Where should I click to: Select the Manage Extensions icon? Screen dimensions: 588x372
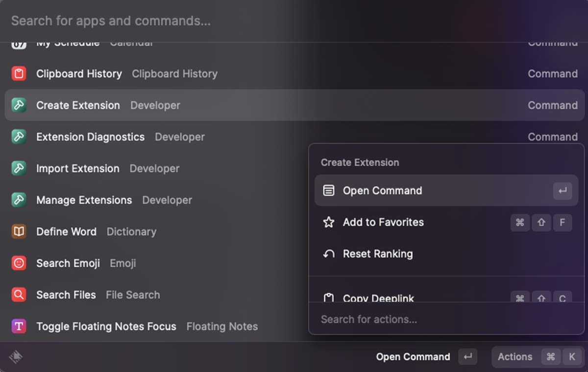18,200
